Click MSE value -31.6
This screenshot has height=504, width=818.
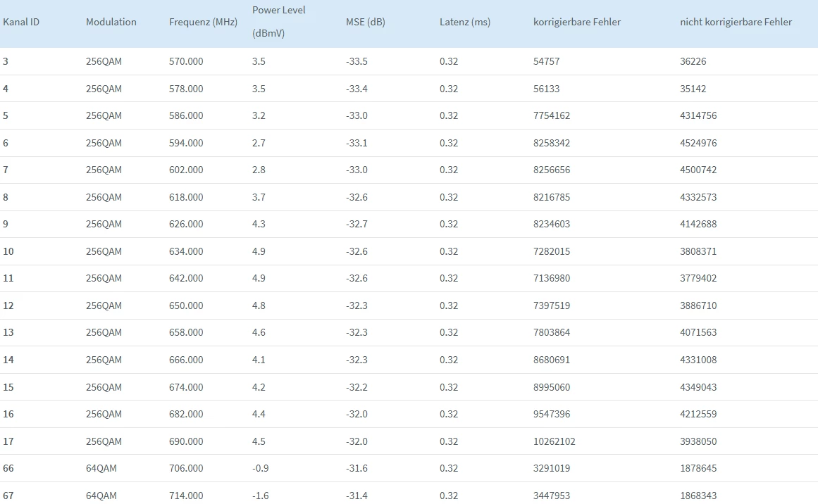tap(357, 468)
